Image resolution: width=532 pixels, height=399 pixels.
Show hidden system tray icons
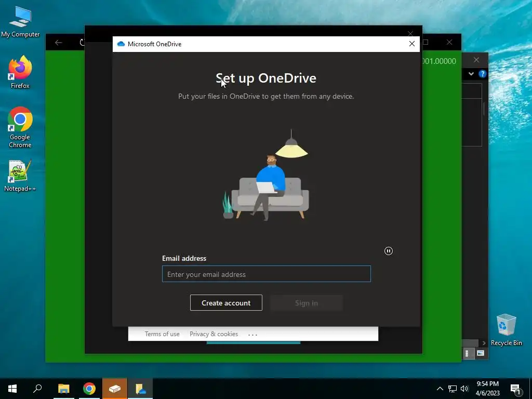(x=440, y=389)
